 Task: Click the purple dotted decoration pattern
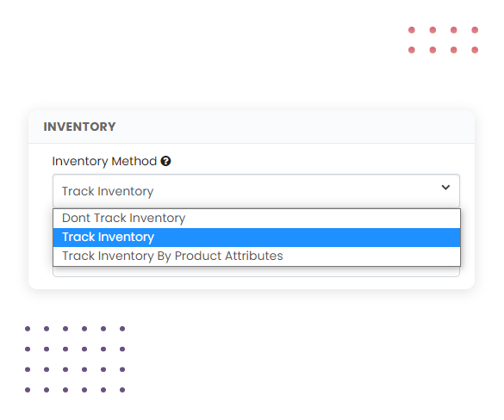point(75,359)
